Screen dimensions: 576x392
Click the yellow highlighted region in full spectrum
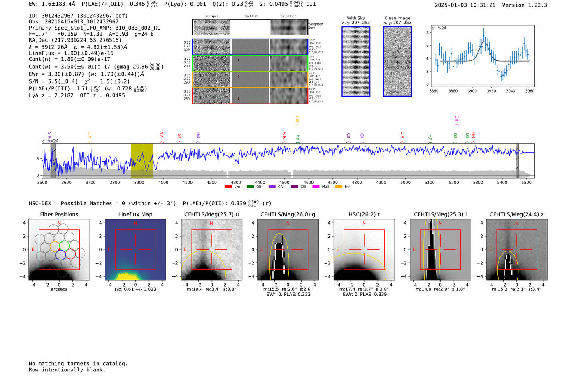(x=142, y=161)
